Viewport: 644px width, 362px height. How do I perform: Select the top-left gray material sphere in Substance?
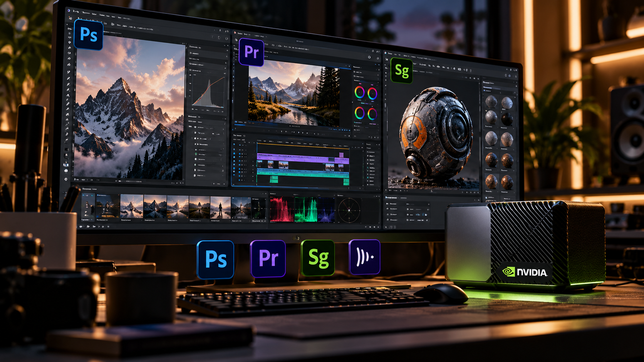point(491,102)
